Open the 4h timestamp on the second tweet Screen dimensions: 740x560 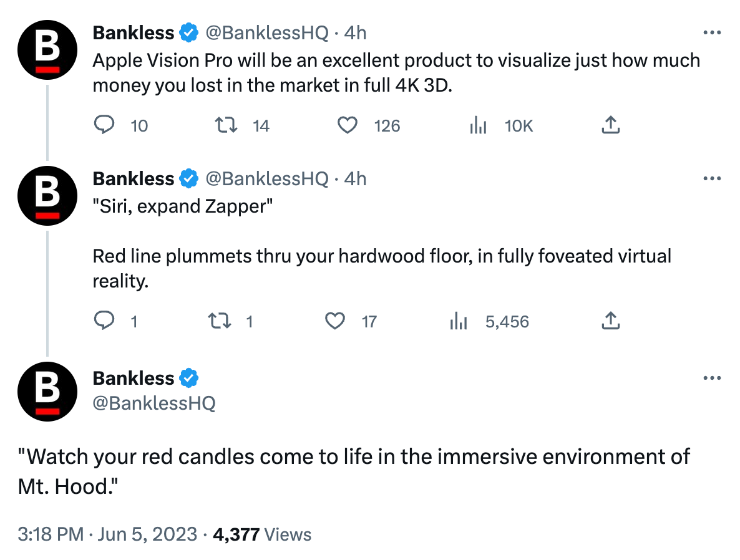[355, 179]
